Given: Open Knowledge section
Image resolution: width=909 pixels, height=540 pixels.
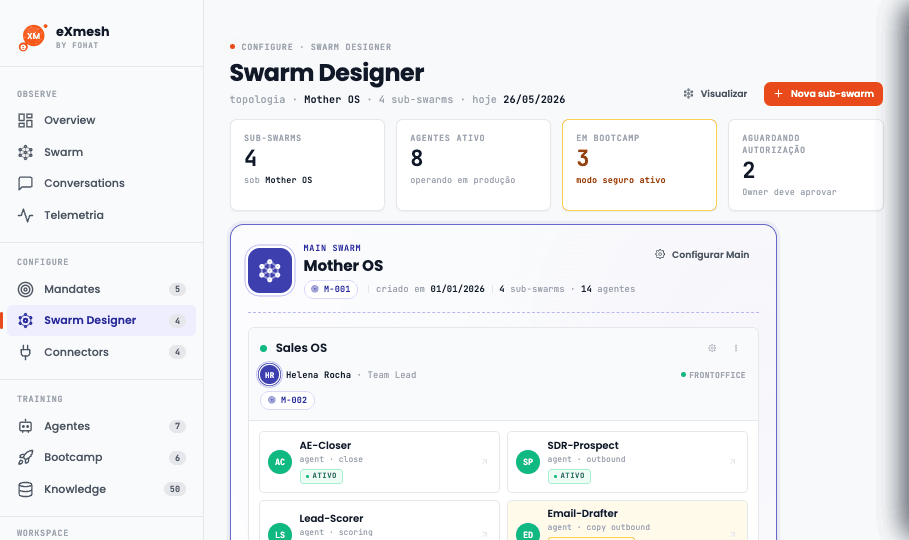Looking at the screenshot, I should tap(101, 489).
